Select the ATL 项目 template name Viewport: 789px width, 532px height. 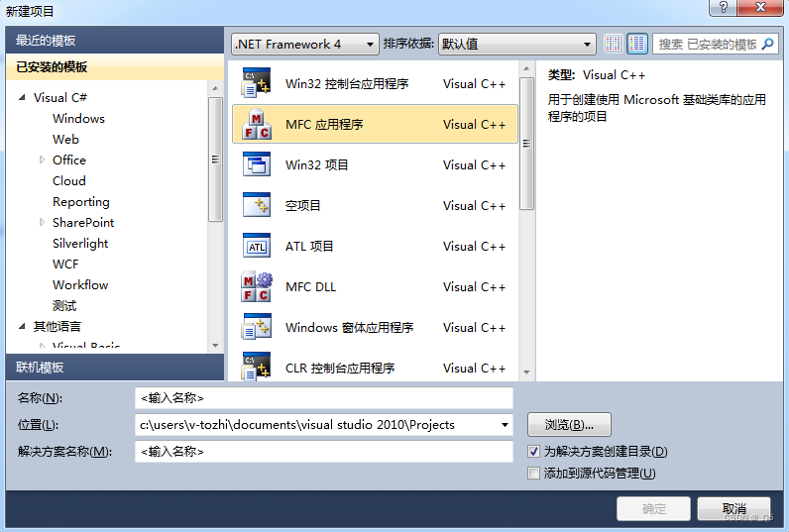pos(309,247)
